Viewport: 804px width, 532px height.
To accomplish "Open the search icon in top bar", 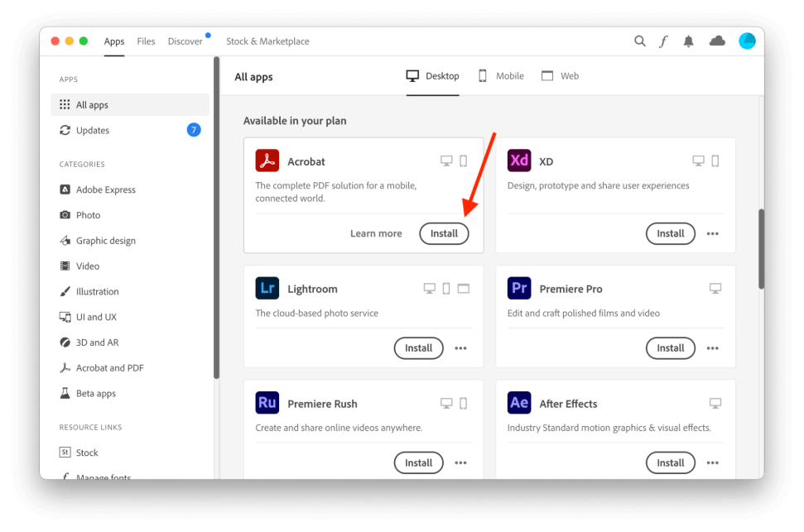I will pos(639,41).
